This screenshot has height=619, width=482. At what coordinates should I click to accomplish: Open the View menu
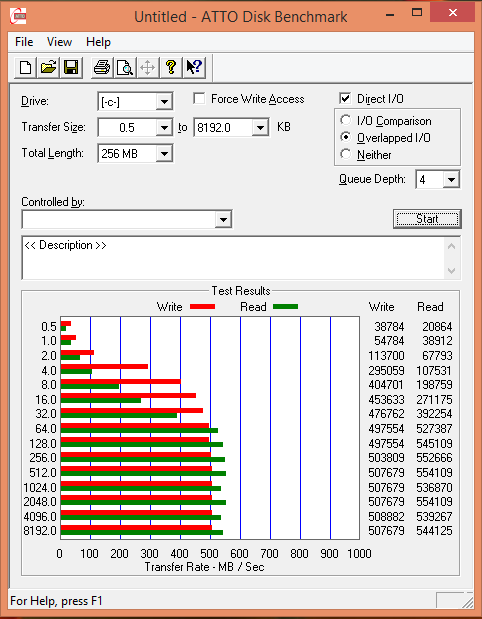[59, 42]
